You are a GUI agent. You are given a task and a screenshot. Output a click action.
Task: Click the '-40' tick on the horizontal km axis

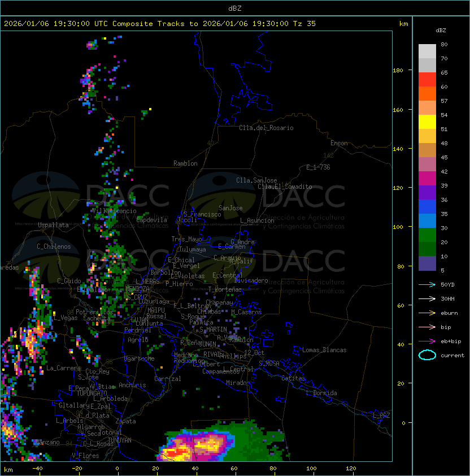[37, 469]
